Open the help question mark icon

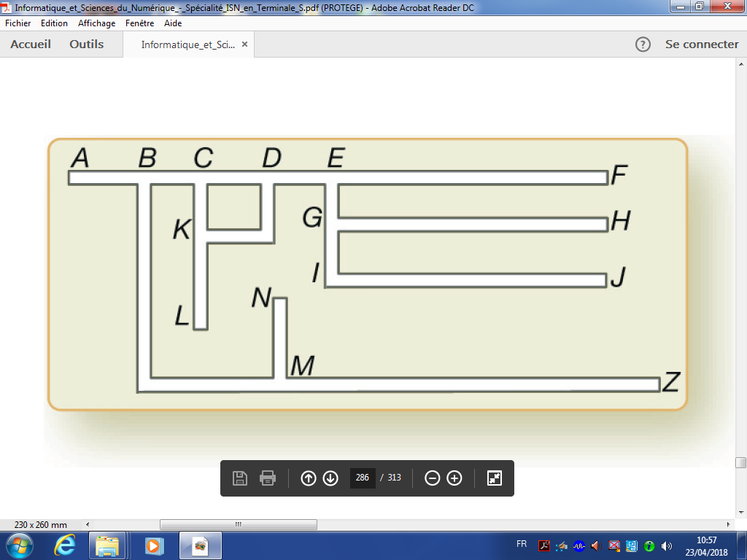(643, 44)
